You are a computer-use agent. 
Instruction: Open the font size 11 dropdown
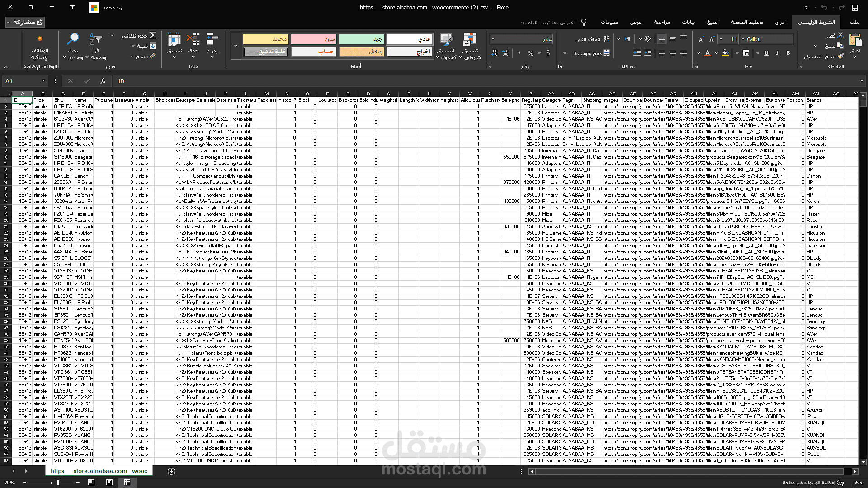(721, 39)
